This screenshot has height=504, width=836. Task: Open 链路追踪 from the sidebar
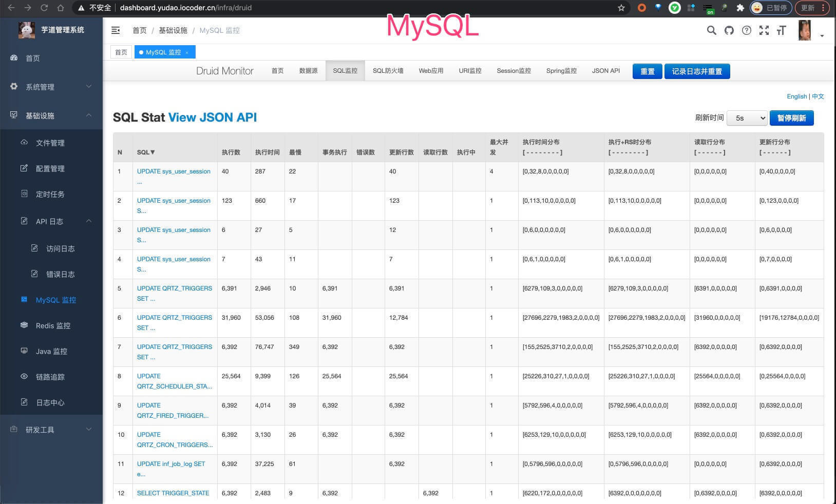[51, 377]
